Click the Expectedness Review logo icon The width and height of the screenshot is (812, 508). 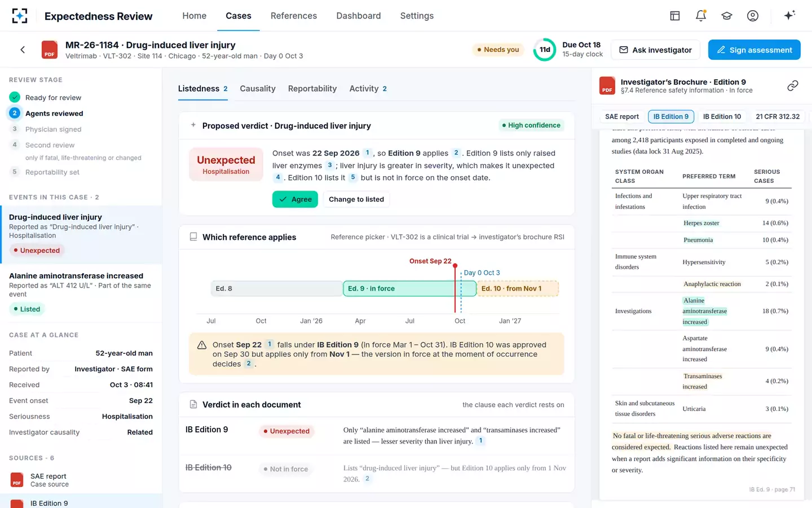20,16
